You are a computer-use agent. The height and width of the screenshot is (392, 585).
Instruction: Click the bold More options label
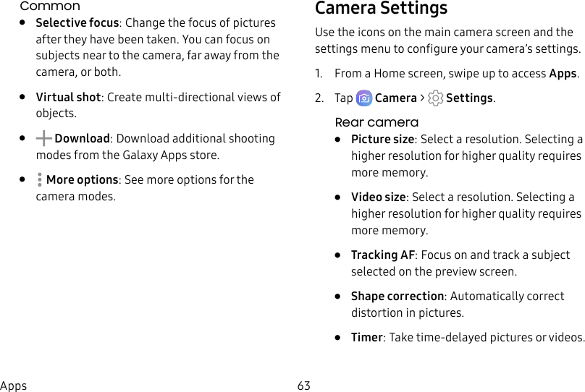click(x=82, y=180)
